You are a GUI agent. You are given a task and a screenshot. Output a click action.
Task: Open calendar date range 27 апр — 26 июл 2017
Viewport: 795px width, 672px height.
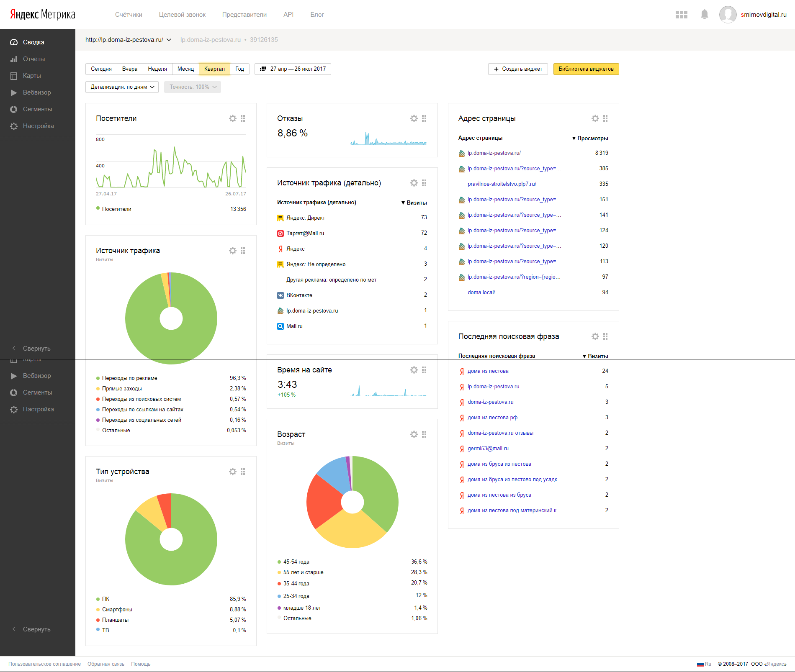pos(293,69)
